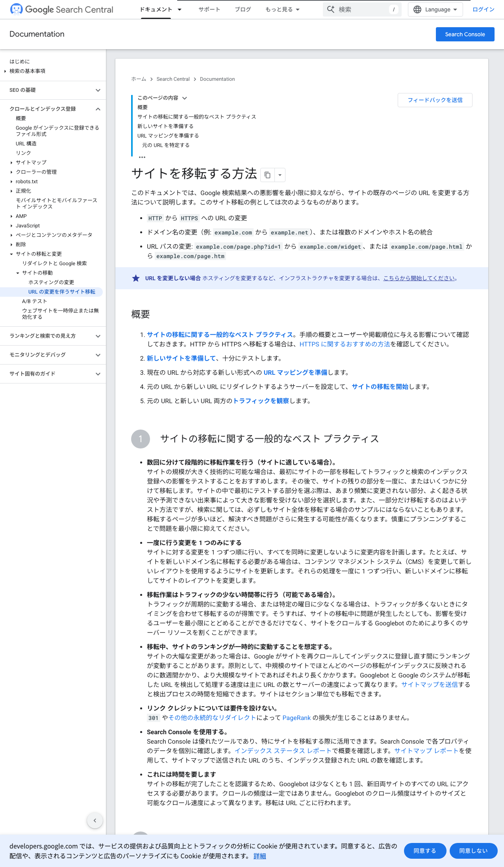
Task: Expand 正規化 in the sidebar
Action: click(x=11, y=191)
